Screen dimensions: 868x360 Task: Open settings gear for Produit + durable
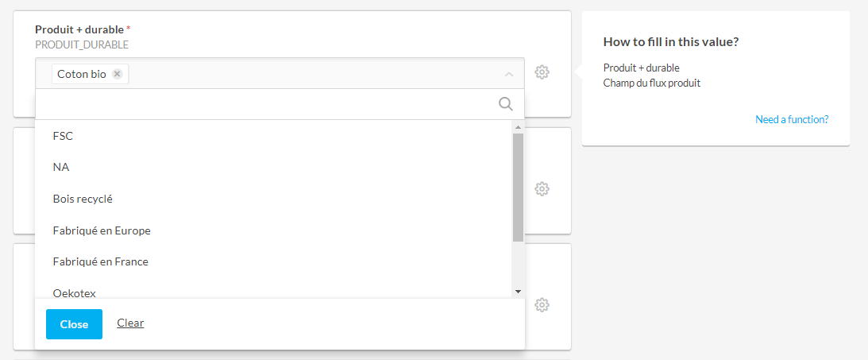click(x=542, y=72)
